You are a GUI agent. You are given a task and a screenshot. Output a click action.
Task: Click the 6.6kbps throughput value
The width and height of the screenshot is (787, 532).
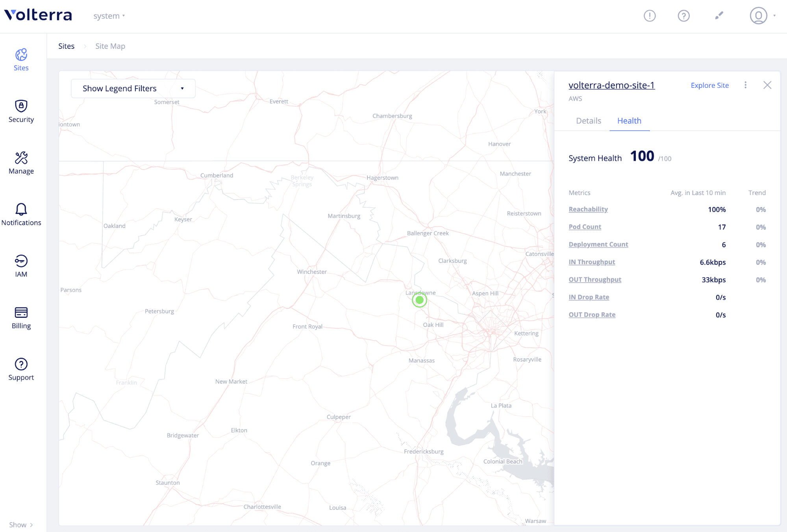coord(713,262)
